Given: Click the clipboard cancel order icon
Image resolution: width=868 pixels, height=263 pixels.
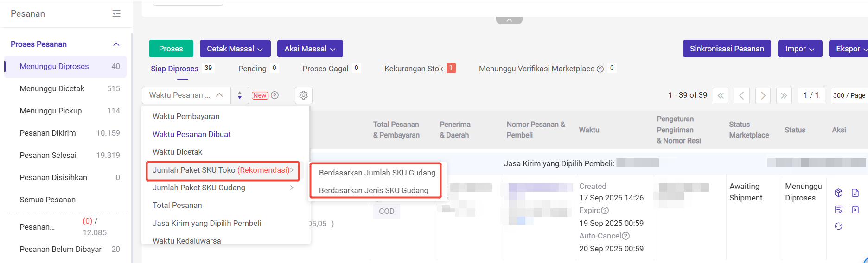Looking at the screenshot, I should (x=855, y=210).
